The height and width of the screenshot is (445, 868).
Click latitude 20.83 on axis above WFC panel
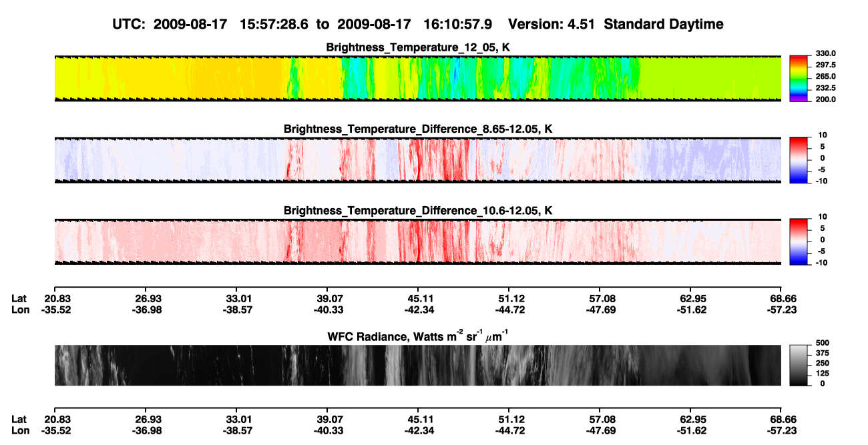click(x=57, y=299)
